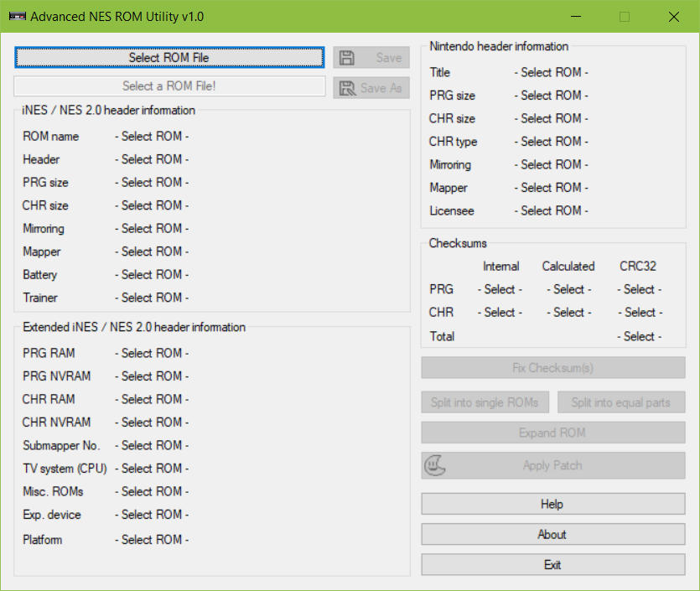The height and width of the screenshot is (591, 700).
Task: Click Split into single ROMs
Action: coord(485,402)
